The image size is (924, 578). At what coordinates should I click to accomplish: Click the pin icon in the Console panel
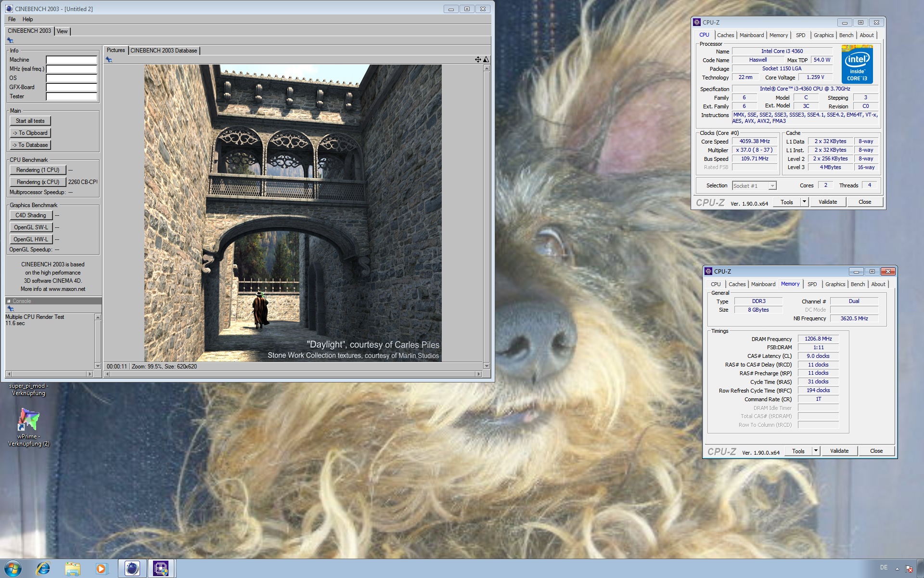(10, 308)
